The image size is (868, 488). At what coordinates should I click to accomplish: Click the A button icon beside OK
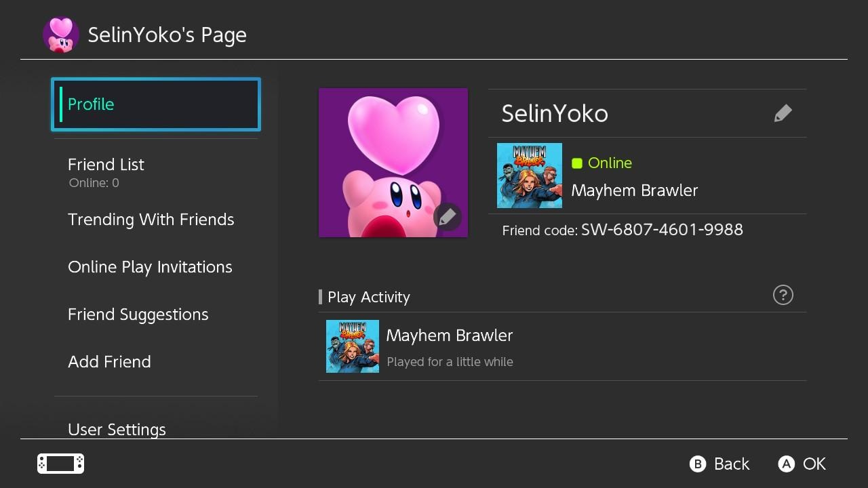tap(786, 464)
